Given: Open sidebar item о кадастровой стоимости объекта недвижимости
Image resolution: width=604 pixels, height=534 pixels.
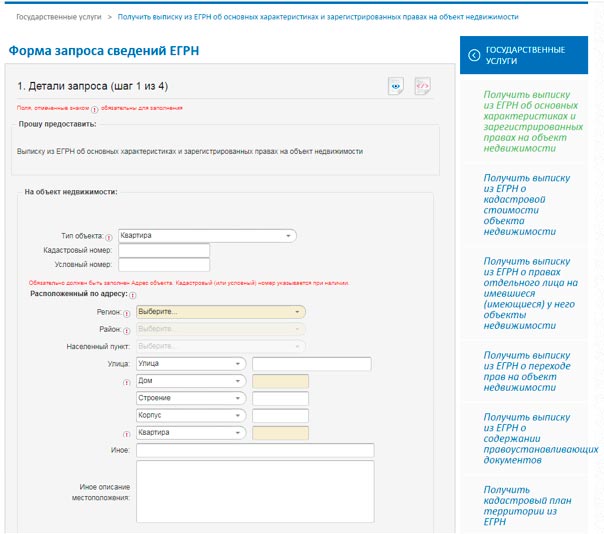Looking at the screenshot, I should coord(527,205).
